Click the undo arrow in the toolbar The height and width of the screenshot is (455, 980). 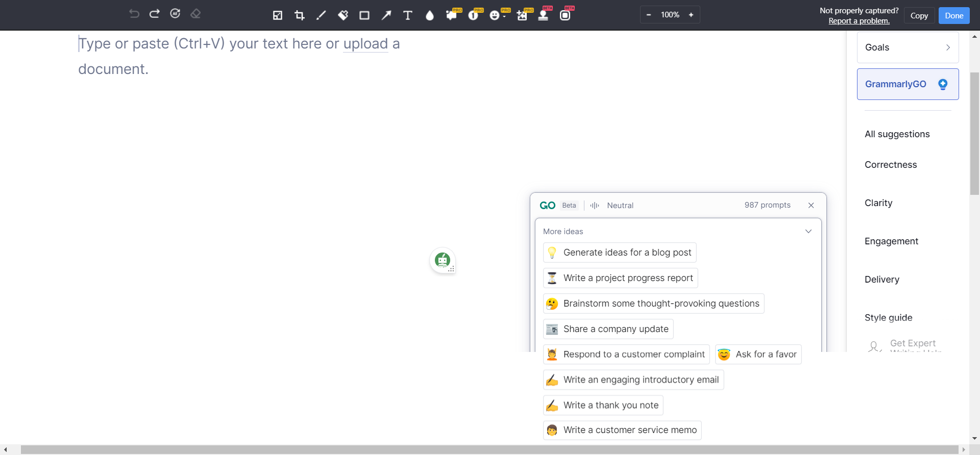pos(134,14)
